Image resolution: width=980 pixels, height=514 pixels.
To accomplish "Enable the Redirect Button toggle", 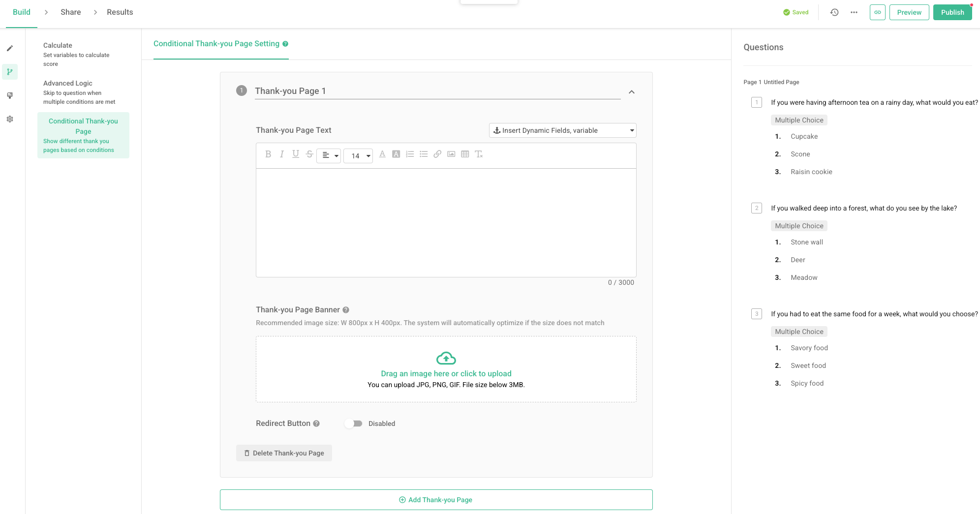I will (354, 423).
